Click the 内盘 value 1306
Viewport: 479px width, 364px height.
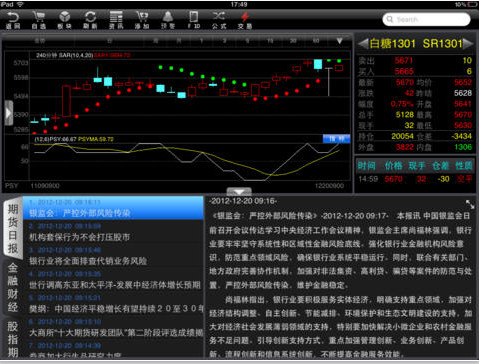point(463,147)
